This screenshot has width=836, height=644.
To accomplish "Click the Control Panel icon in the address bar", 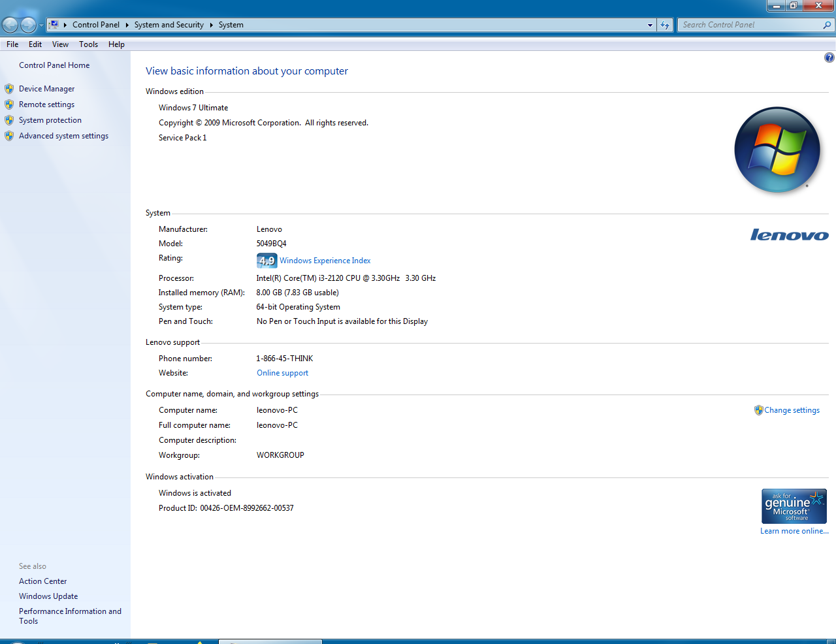I will coord(54,25).
